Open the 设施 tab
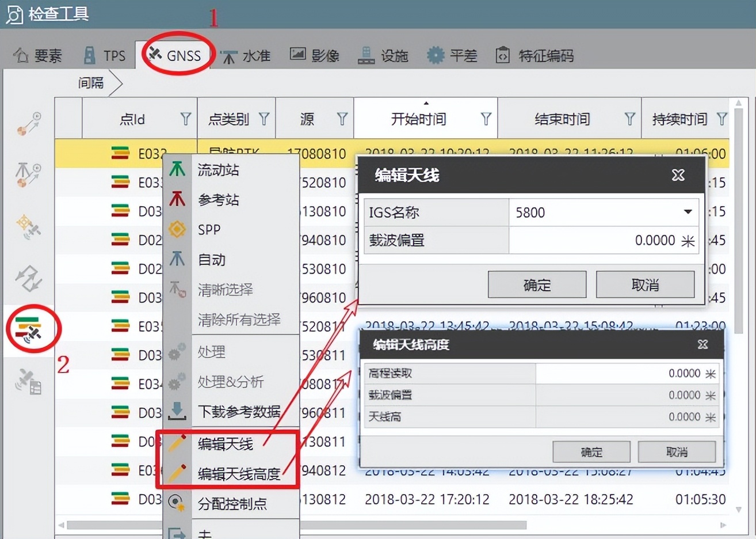Screen dimensions: 756x539 (x=383, y=56)
